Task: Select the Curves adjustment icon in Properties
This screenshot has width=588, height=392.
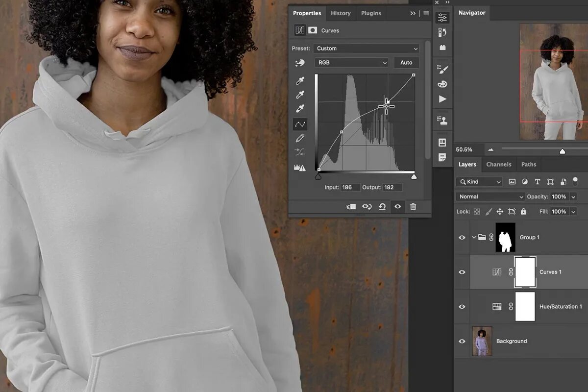Action: point(300,30)
